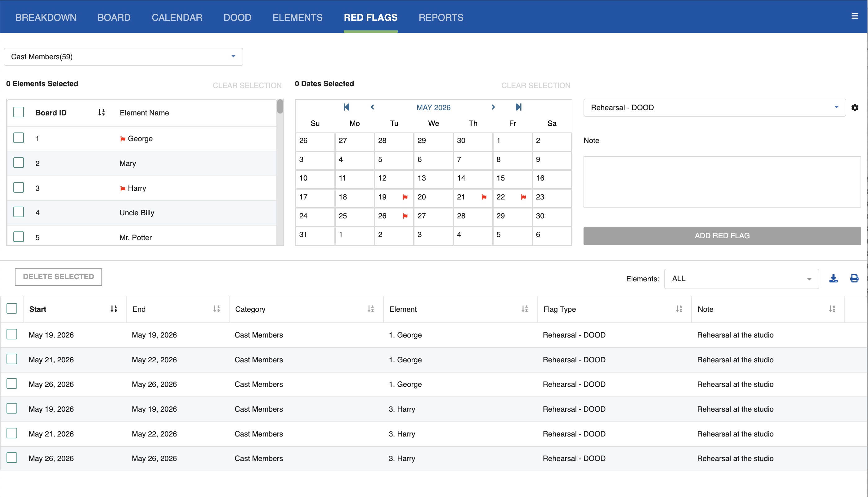Viewport: 868px width, 497px height.
Task: Sort red flags by Category column
Action: tap(370, 309)
